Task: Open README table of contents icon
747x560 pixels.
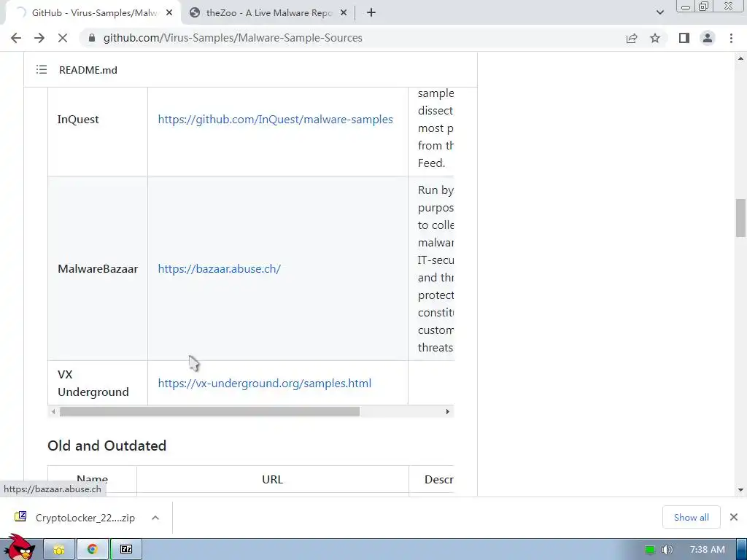Action: (42, 70)
